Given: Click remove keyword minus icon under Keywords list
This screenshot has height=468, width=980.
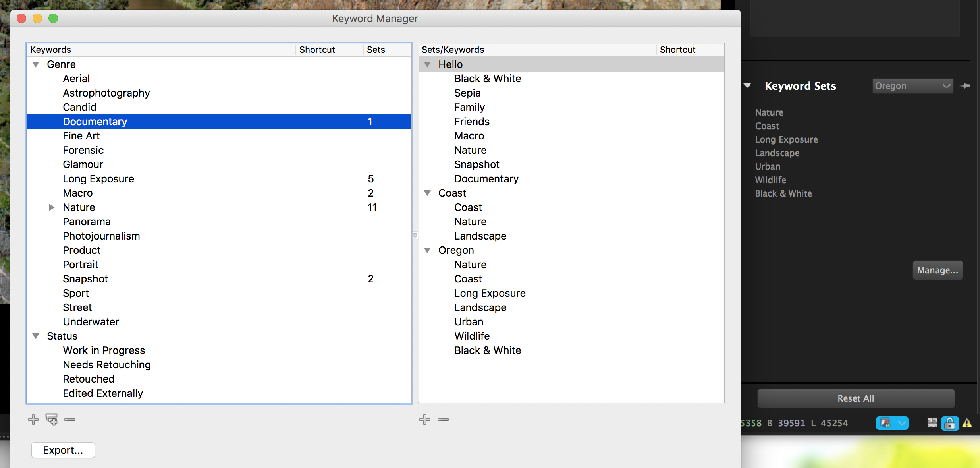Looking at the screenshot, I should 70,420.
